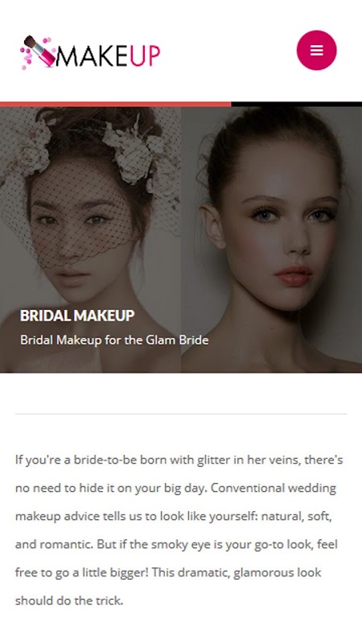Click the final line should do the trick
The height and width of the screenshot is (644, 362).
(69, 601)
